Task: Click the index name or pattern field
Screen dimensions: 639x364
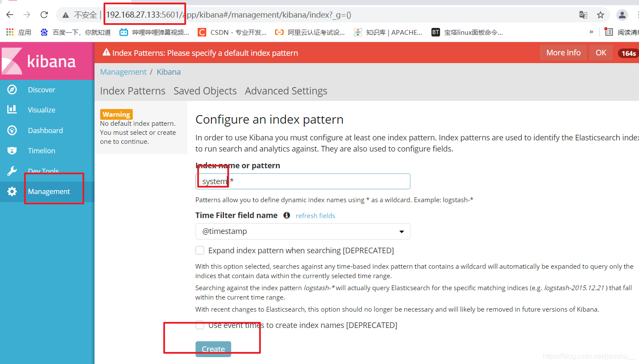Action: click(x=303, y=181)
